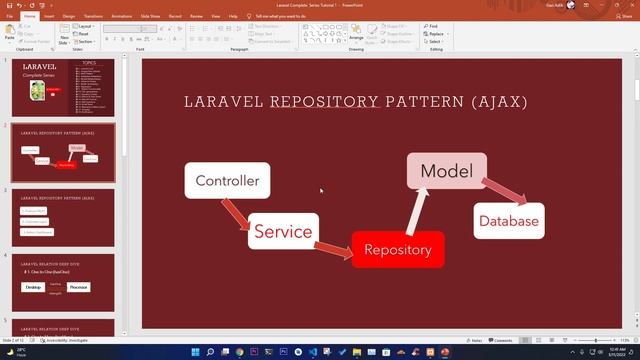
Task: Apply bold formatting to text
Action: tap(107, 39)
